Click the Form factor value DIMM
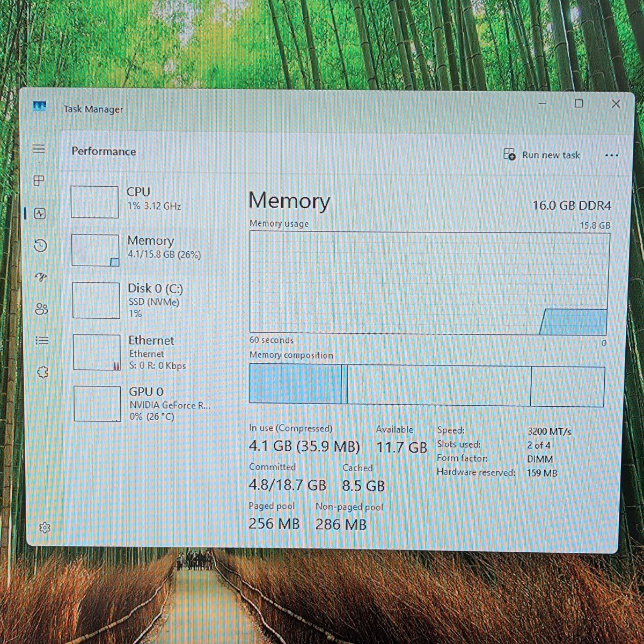Screen dimensions: 644x644 point(540,459)
